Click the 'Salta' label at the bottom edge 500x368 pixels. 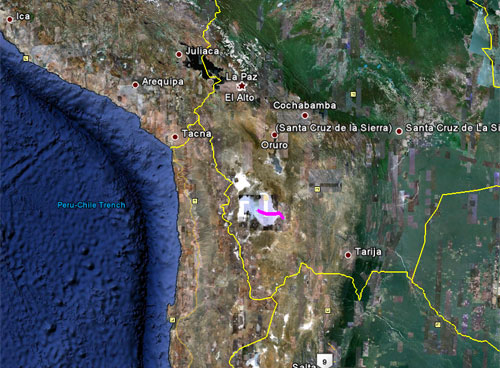click(304, 365)
